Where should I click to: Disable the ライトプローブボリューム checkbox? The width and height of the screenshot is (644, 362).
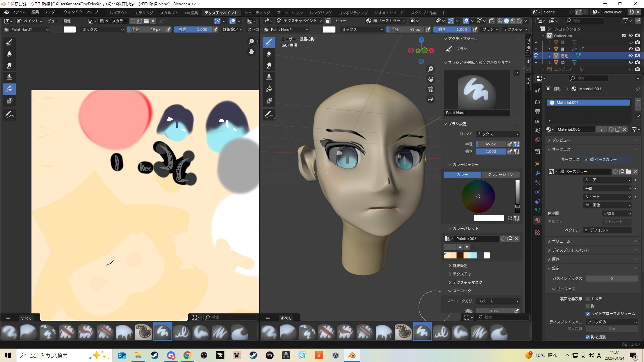click(588, 314)
